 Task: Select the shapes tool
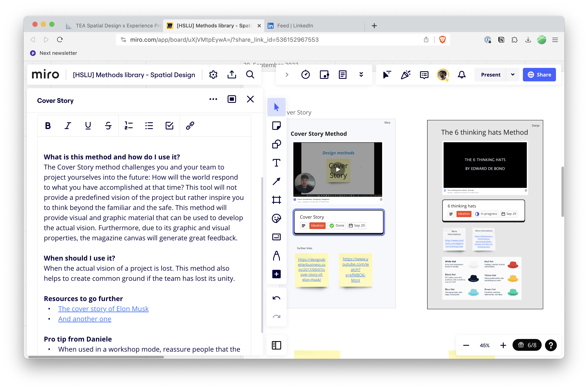coord(276,144)
